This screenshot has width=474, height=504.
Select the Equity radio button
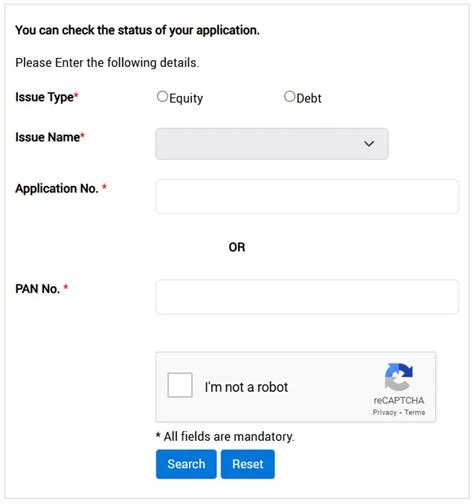coord(162,97)
